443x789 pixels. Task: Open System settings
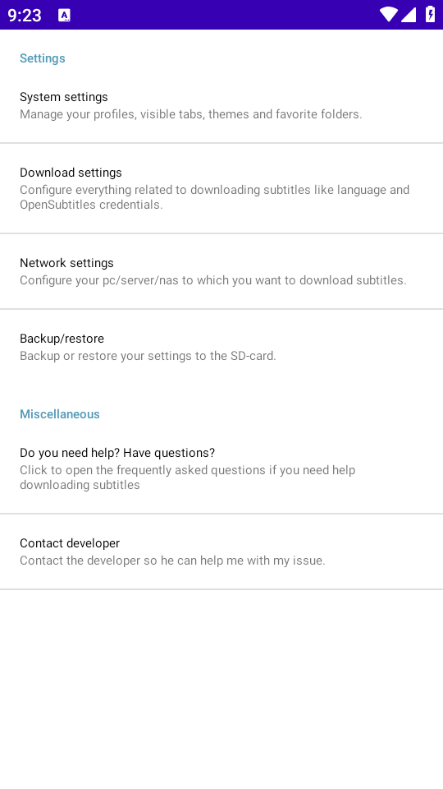[222, 105]
